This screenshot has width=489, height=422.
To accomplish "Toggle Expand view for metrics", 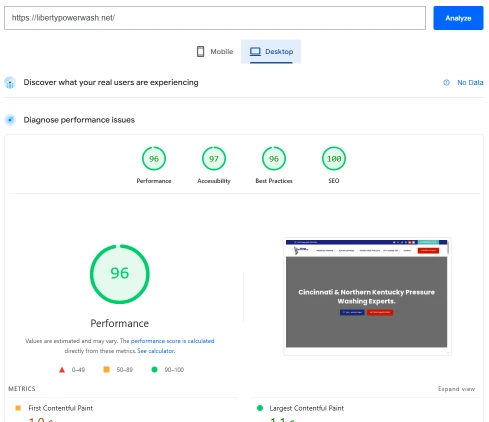I will [456, 389].
